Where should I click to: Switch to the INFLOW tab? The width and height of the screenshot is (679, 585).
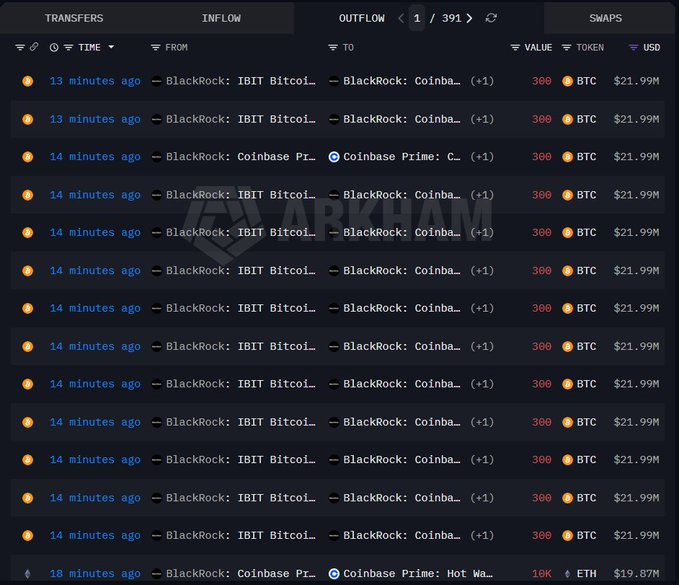click(221, 18)
